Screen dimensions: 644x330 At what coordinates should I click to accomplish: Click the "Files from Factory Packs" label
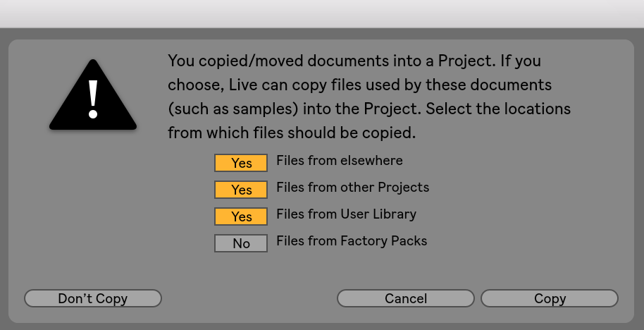point(352,241)
